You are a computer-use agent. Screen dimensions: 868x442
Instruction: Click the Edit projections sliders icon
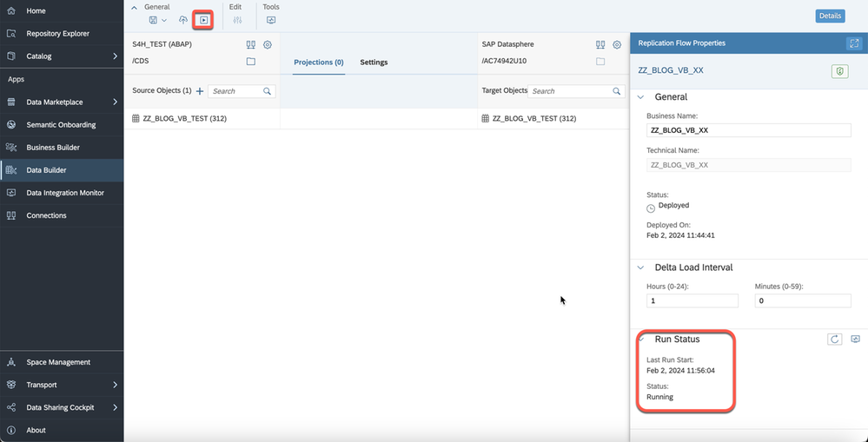click(x=237, y=20)
